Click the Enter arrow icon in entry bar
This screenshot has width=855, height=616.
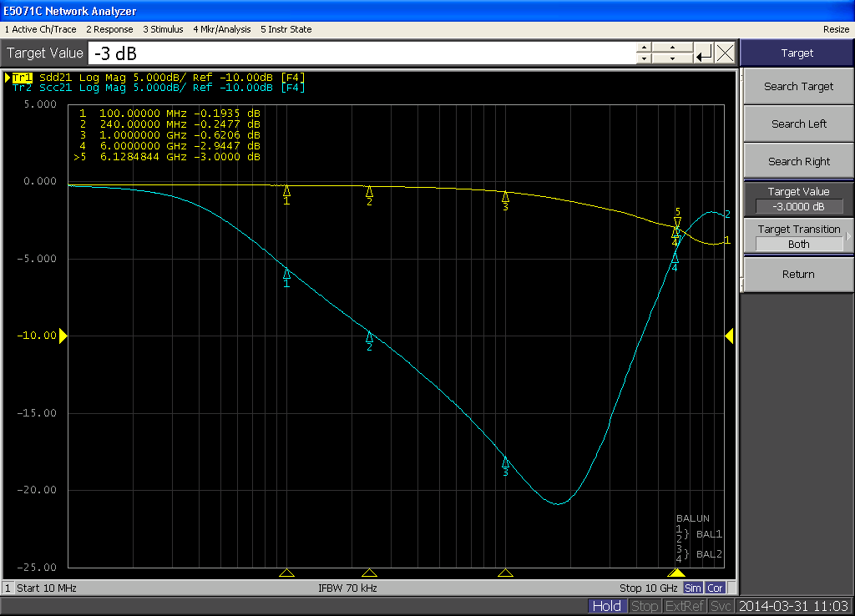(704, 53)
